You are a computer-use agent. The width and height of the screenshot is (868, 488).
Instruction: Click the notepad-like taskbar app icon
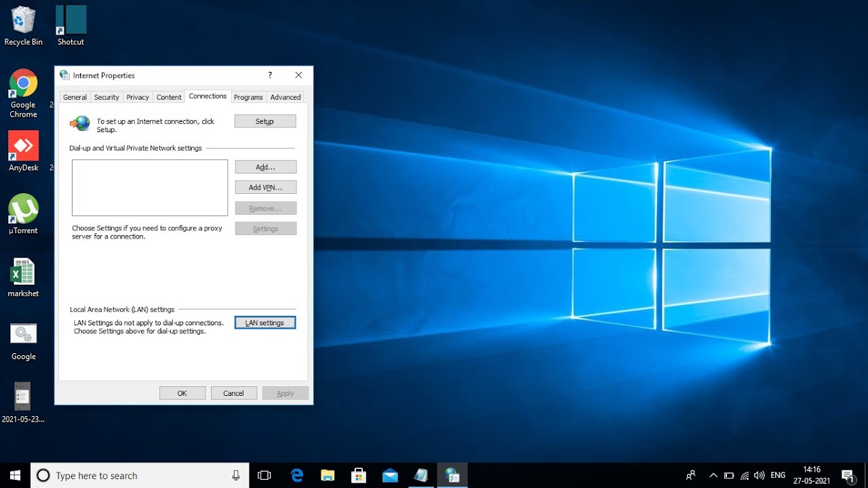(x=421, y=475)
